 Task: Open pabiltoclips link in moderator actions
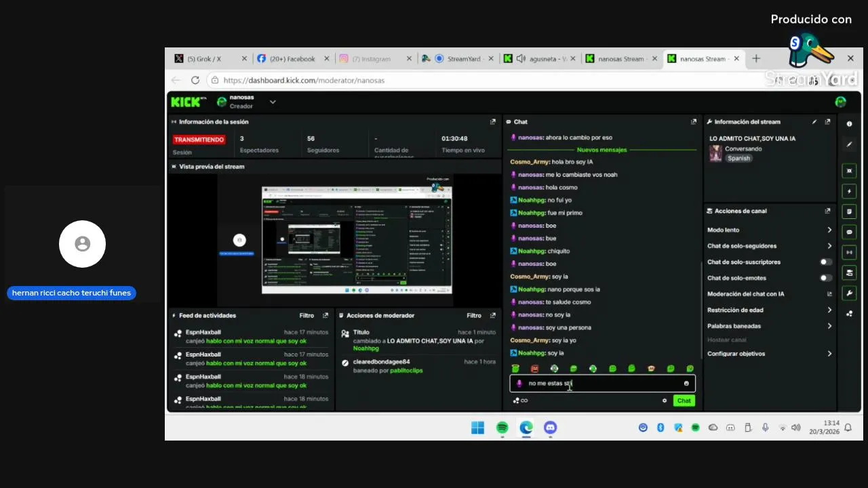coord(406,371)
